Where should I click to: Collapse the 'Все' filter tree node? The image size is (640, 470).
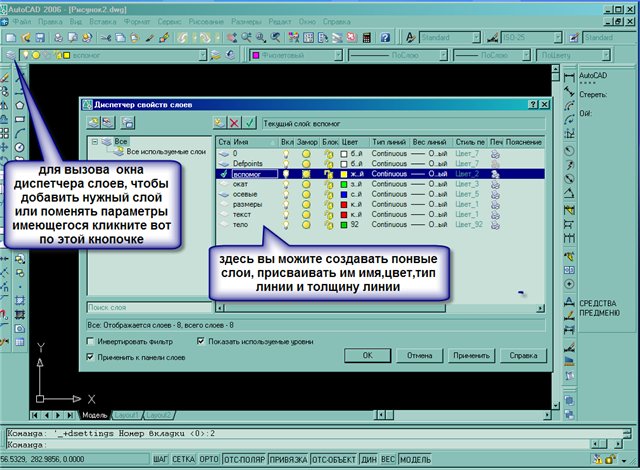click(93, 143)
